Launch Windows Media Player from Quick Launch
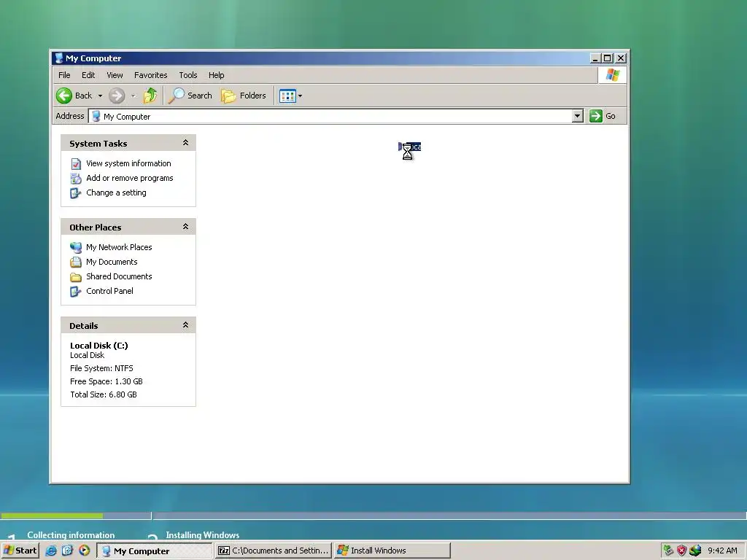 point(85,551)
